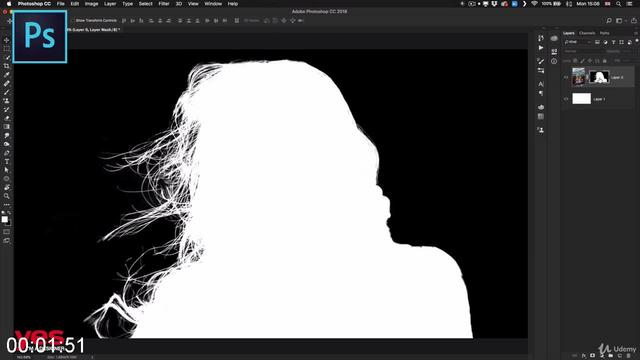Open the Actions panel play icon
The width and height of the screenshot is (640, 360).
(x=541, y=48)
